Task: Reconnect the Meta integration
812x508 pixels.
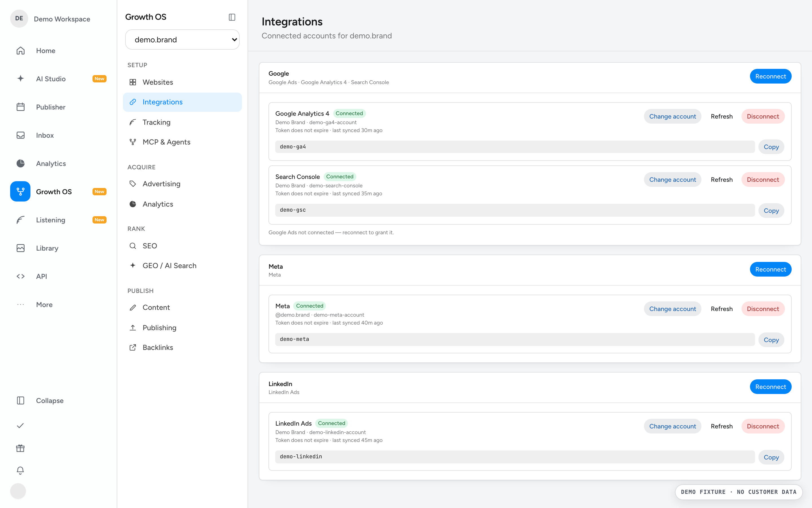Action: click(x=770, y=269)
